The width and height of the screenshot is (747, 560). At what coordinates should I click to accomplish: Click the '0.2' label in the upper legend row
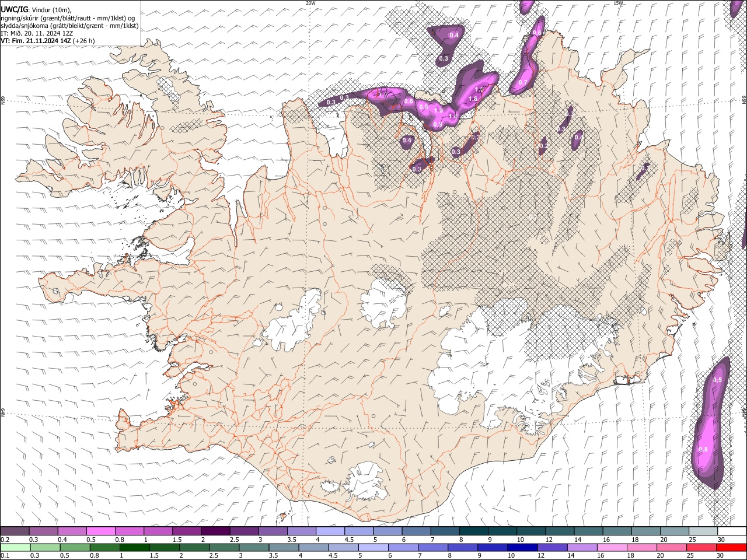(x=5, y=540)
